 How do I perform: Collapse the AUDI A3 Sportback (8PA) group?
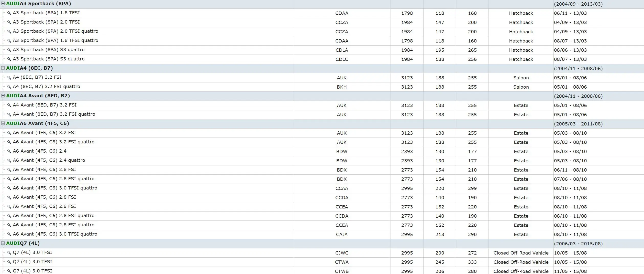click(3, 4)
